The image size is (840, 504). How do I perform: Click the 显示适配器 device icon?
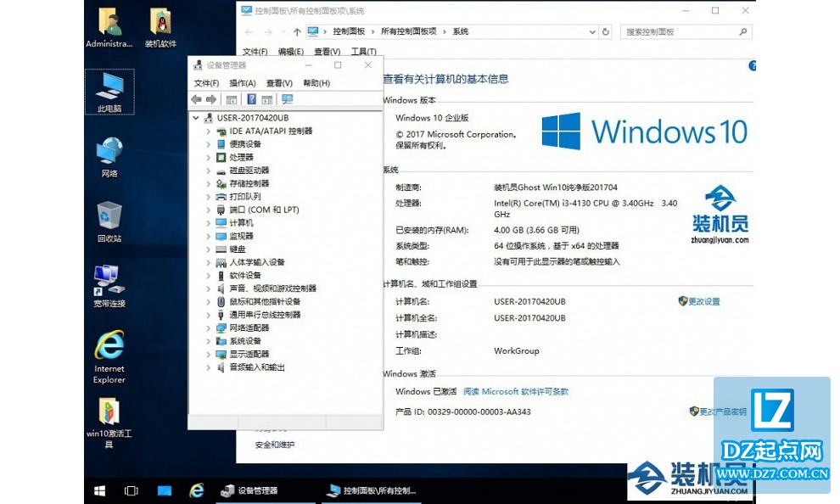(x=221, y=354)
